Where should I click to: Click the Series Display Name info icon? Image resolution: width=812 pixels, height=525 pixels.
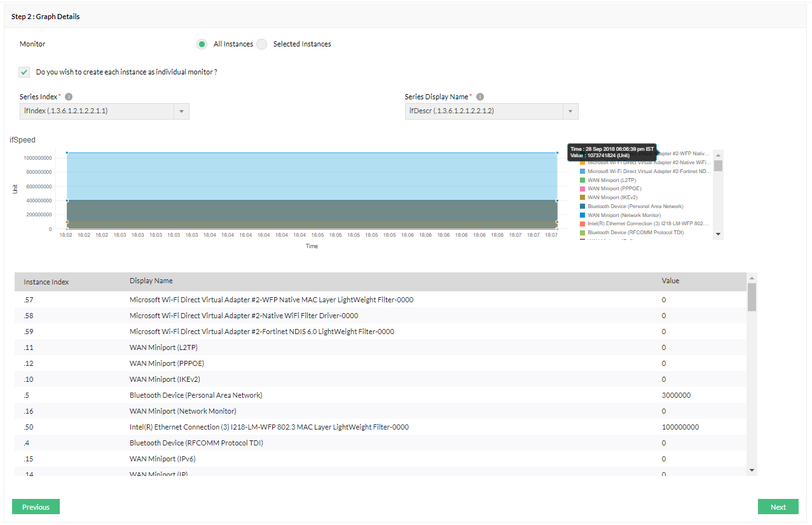pos(480,97)
